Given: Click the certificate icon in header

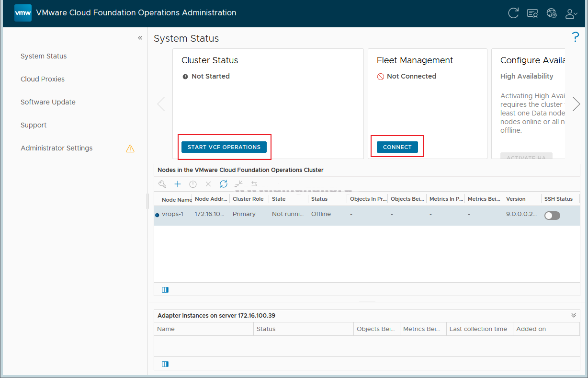Looking at the screenshot, I should pyautogui.click(x=532, y=13).
